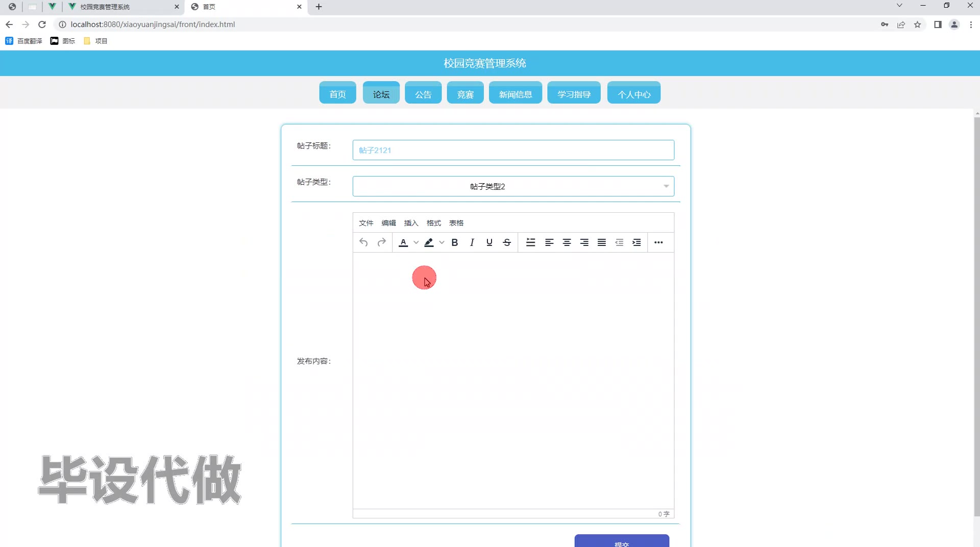
Task: Toggle the browser side panel icon
Action: click(938, 24)
